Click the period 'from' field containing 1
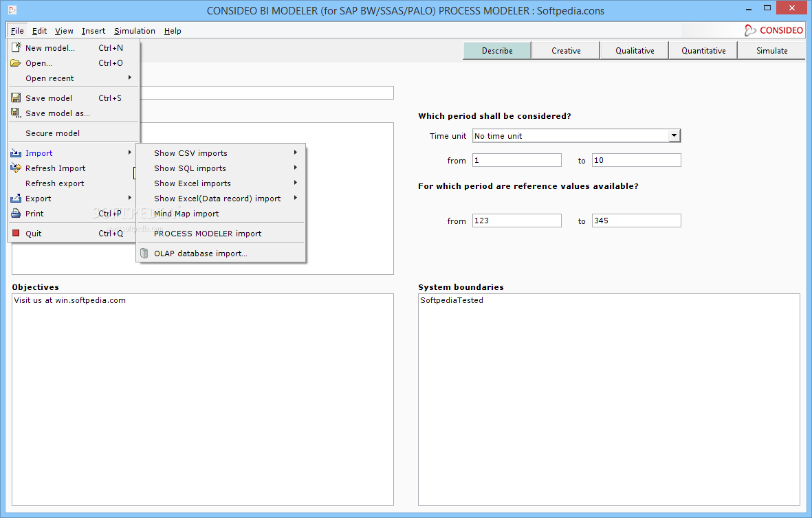The height and width of the screenshot is (518, 812). pyautogui.click(x=517, y=160)
